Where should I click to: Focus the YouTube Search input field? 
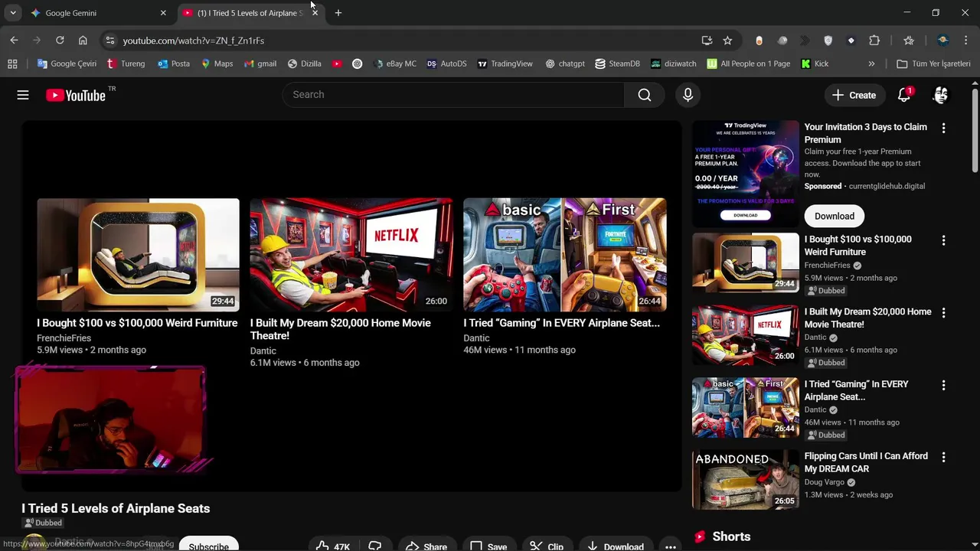(x=453, y=95)
